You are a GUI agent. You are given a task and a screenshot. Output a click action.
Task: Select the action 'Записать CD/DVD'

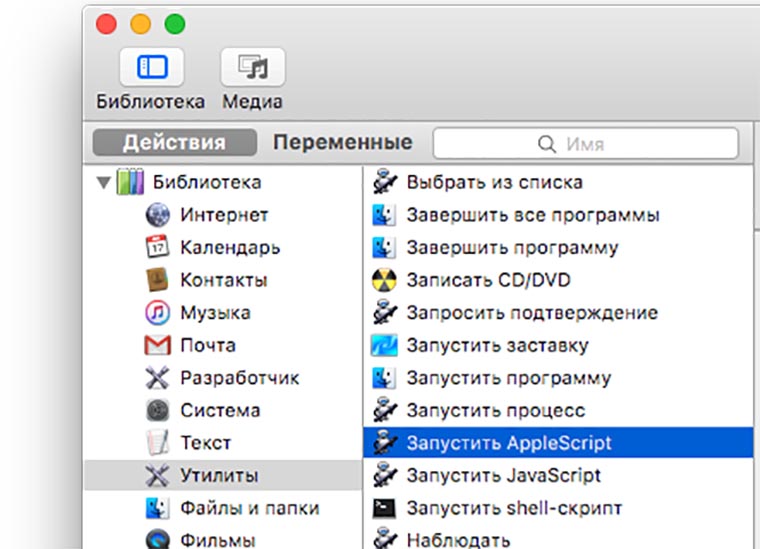(x=489, y=280)
